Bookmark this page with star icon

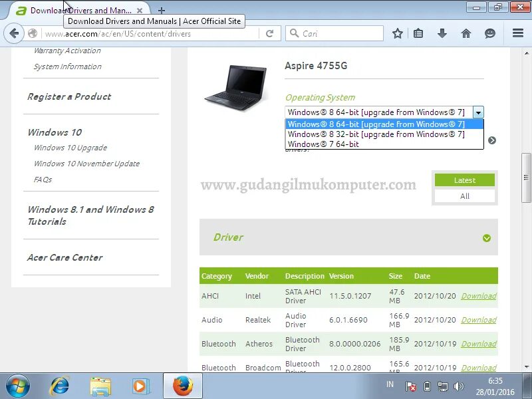pos(397,33)
